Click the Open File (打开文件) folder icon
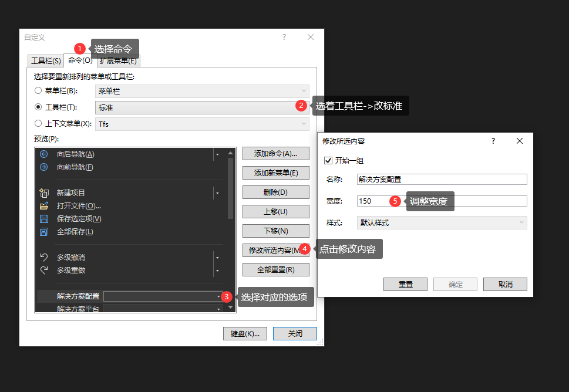This screenshot has width=569, height=392. coord(44,206)
